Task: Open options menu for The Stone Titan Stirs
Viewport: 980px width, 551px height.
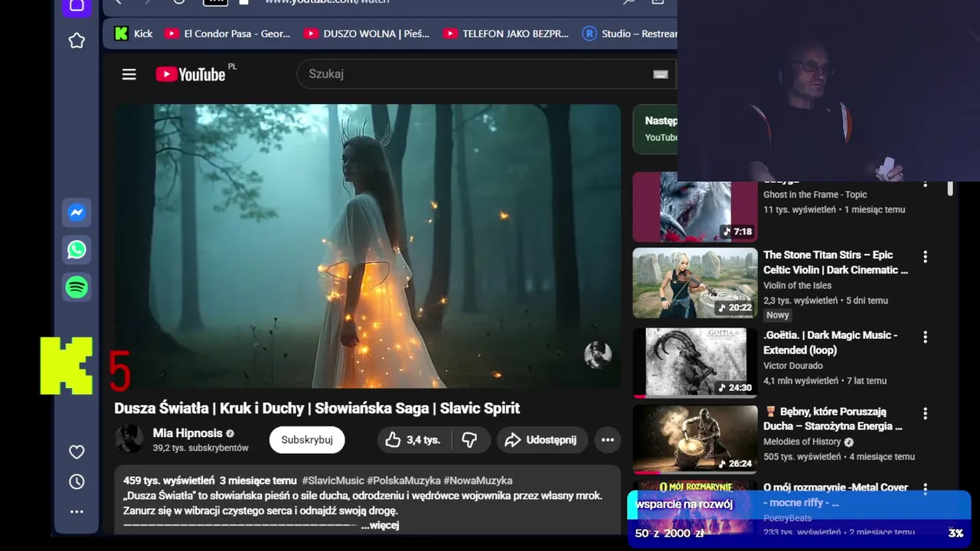Action: tap(925, 257)
